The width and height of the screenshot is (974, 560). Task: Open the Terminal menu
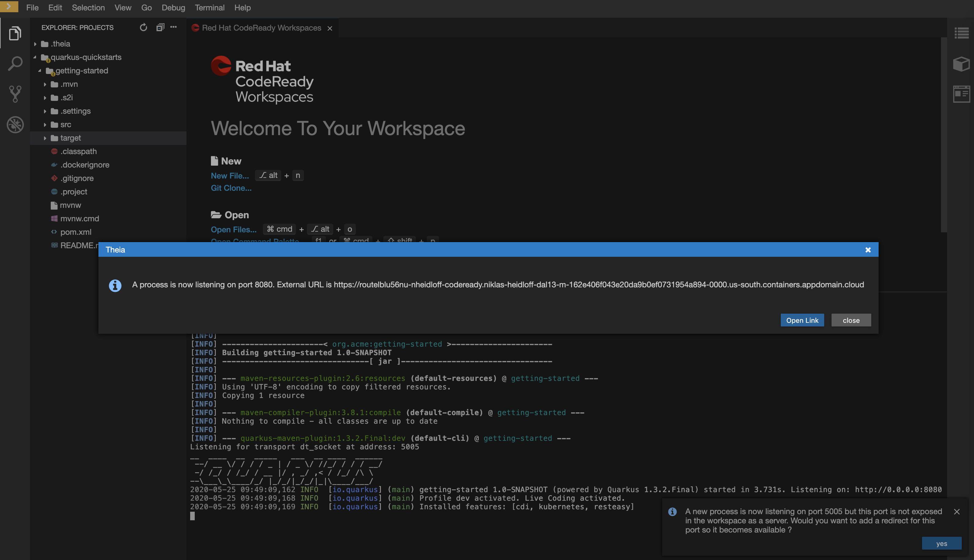tap(210, 8)
